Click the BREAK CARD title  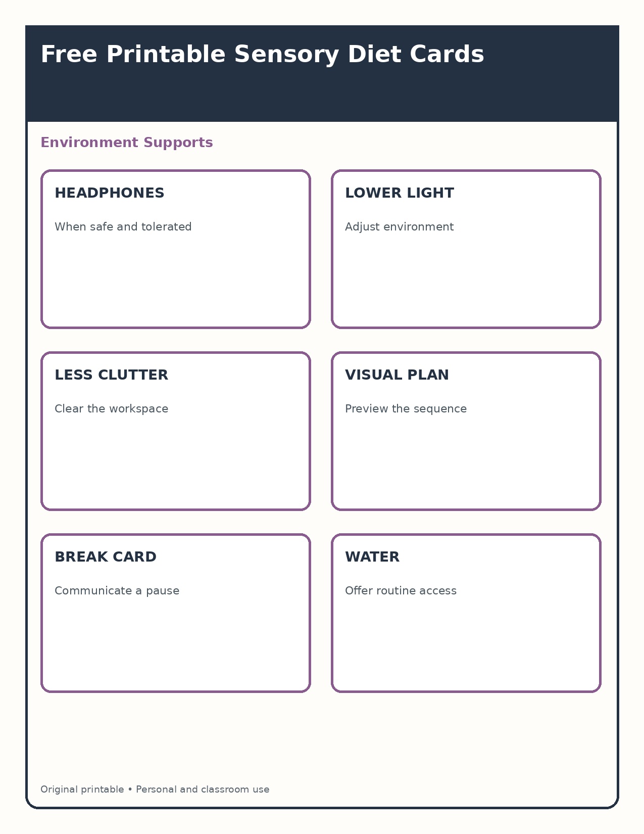pyautogui.click(x=106, y=557)
